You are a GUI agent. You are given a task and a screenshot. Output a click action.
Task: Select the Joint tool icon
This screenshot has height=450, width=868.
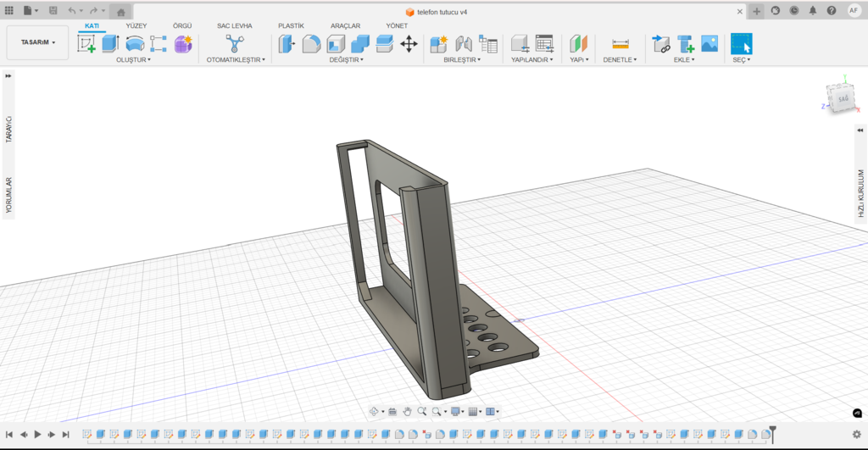coord(464,44)
